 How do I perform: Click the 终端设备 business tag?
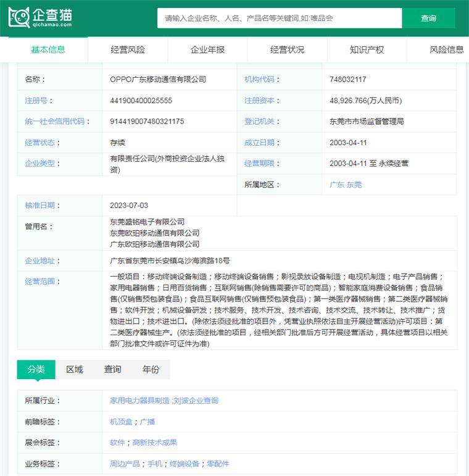185,464
